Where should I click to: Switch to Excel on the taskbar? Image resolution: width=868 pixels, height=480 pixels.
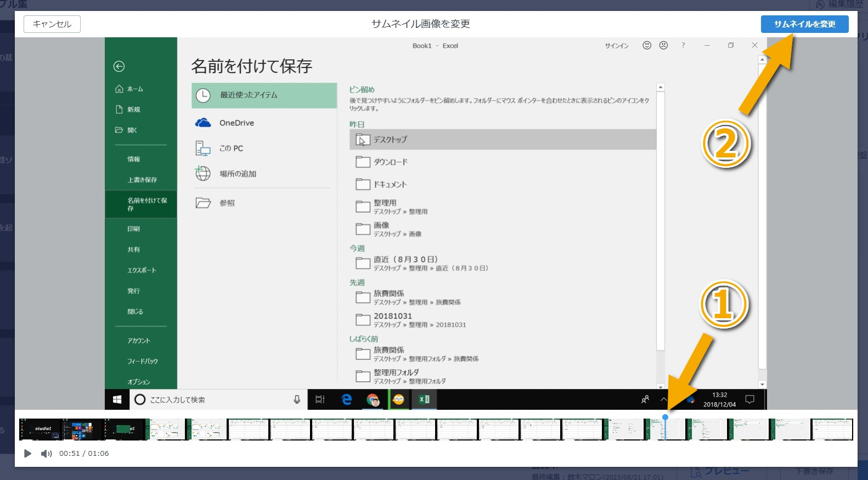point(424,400)
